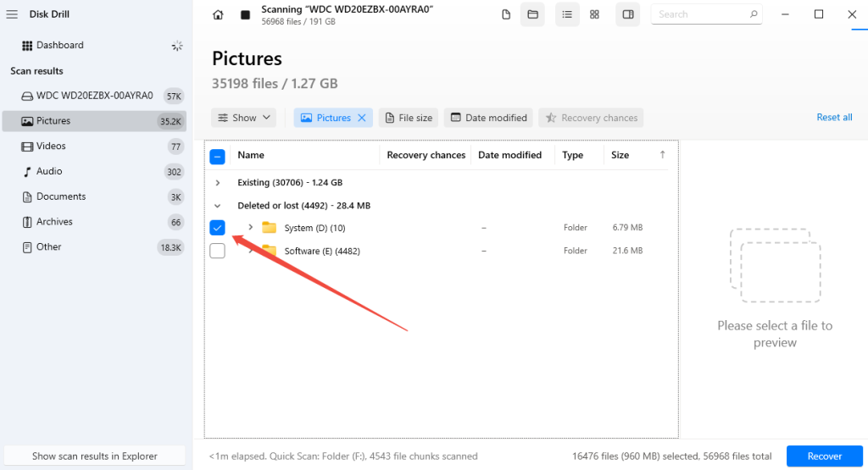Click the Recover button
868x470 pixels.
pos(824,456)
